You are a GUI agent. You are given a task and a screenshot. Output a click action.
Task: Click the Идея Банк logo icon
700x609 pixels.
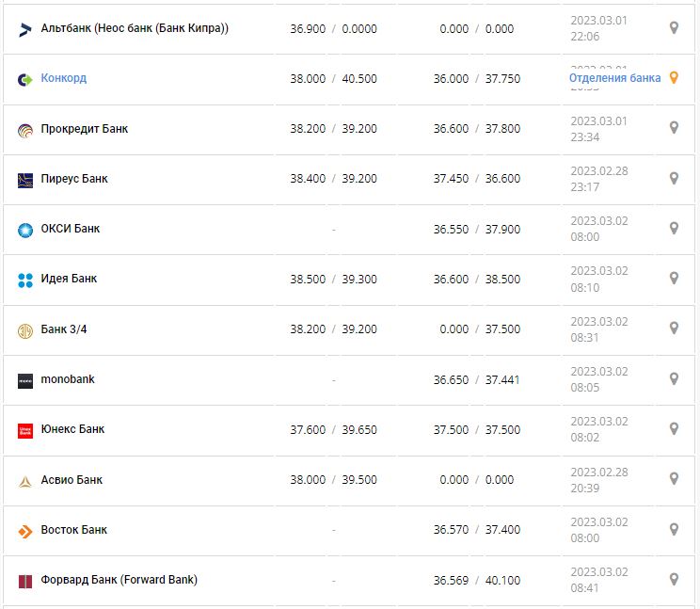(x=25, y=280)
